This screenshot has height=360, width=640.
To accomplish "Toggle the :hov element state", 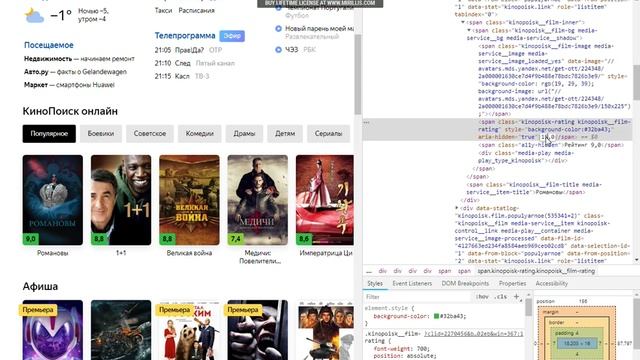I will pos(482,297).
